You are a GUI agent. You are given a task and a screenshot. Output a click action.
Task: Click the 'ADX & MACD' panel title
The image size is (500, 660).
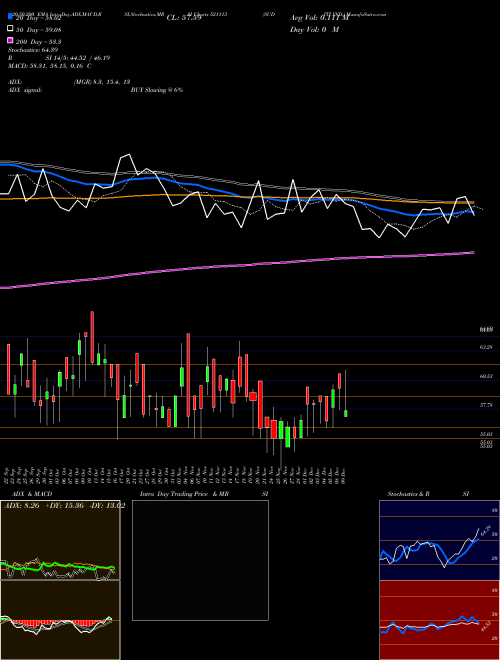[32, 494]
